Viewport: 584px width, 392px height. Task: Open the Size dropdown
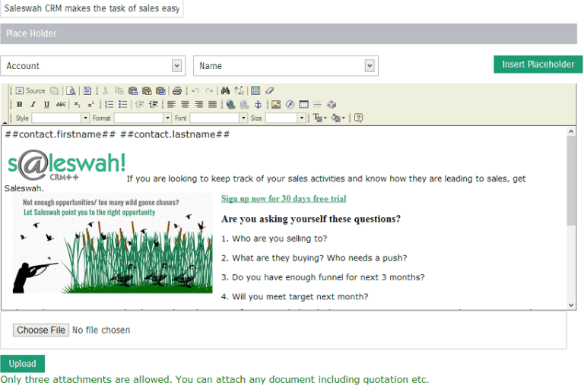tap(286, 119)
